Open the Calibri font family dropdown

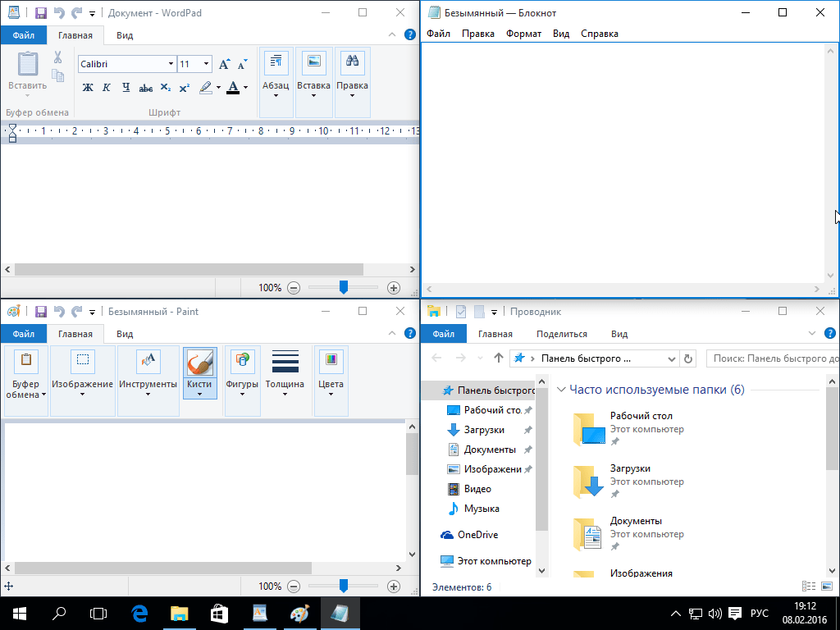(x=171, y=64)
